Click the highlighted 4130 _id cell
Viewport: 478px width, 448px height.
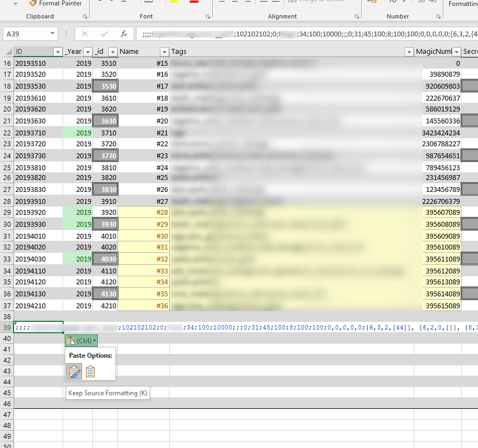pyautogui.click(x=105, y=294)
